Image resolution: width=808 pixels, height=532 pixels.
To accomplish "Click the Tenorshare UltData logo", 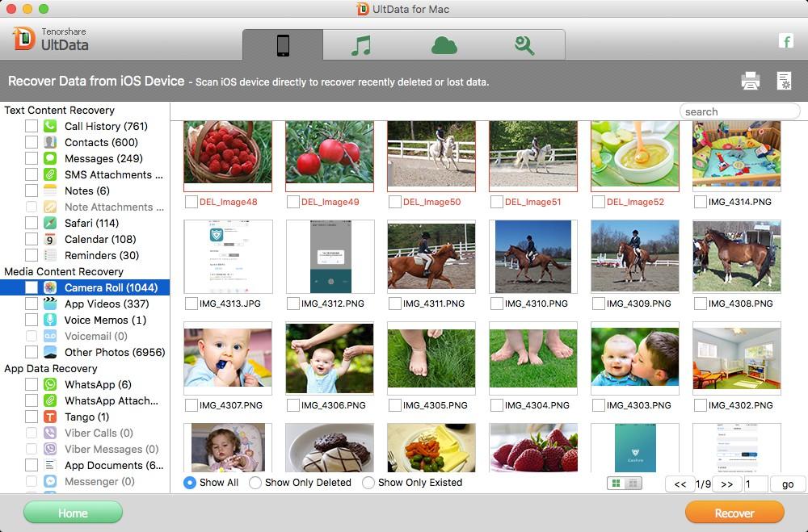I will click(x=50, y=39).
